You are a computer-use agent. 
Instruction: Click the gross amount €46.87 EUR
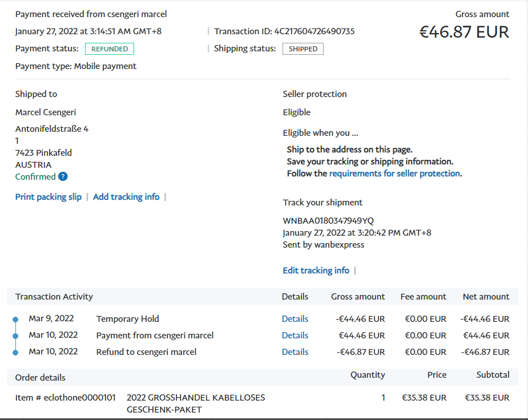(463, 32)
